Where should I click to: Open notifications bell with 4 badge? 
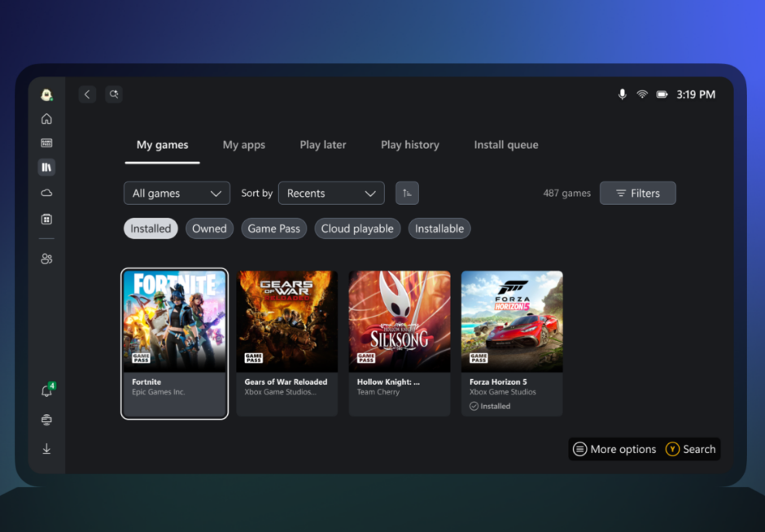coord(47,390)
